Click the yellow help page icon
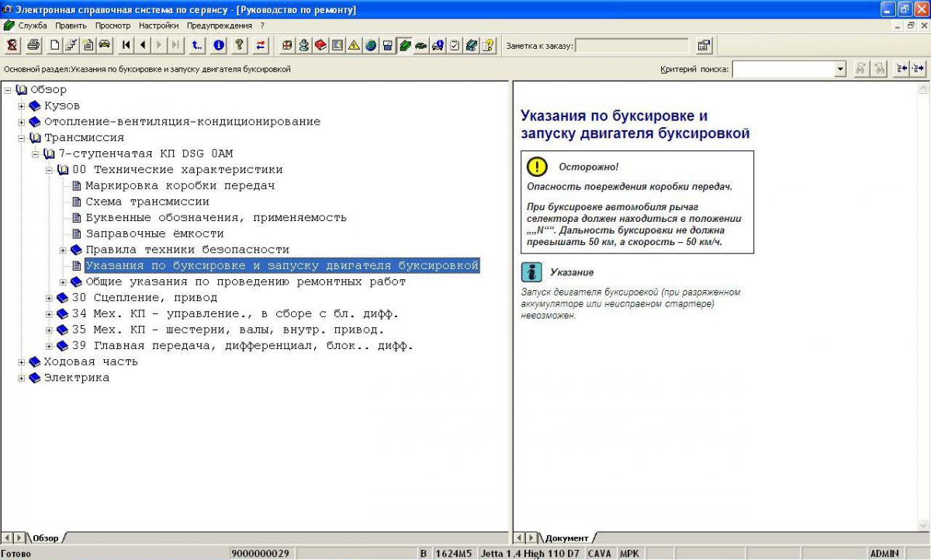This screenshot has width=931, height=560. pyautogui.click(x=488, y=45)
